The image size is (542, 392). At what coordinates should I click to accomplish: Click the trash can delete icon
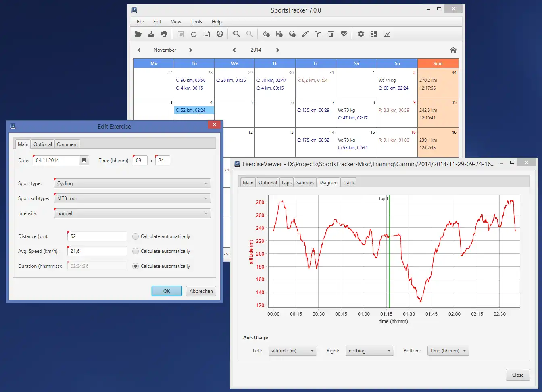pos(331,34)
